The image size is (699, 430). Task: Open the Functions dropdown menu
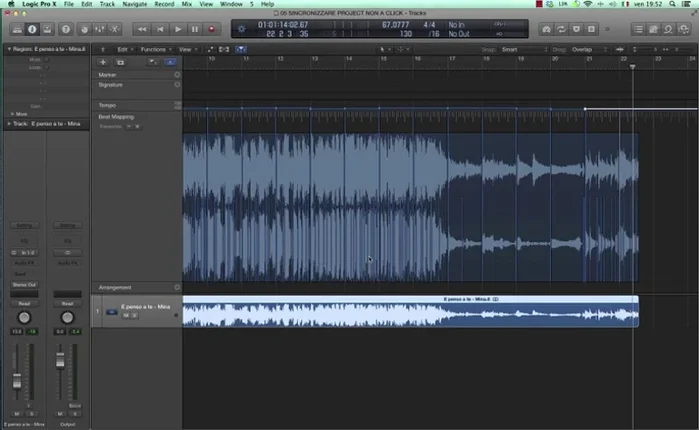click(155, 48)
